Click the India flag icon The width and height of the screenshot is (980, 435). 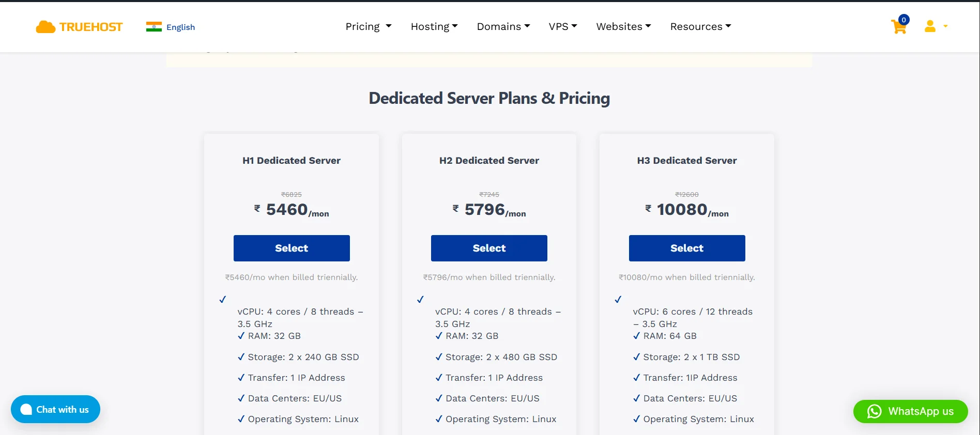pyautogui.click(x=154, y=27)
